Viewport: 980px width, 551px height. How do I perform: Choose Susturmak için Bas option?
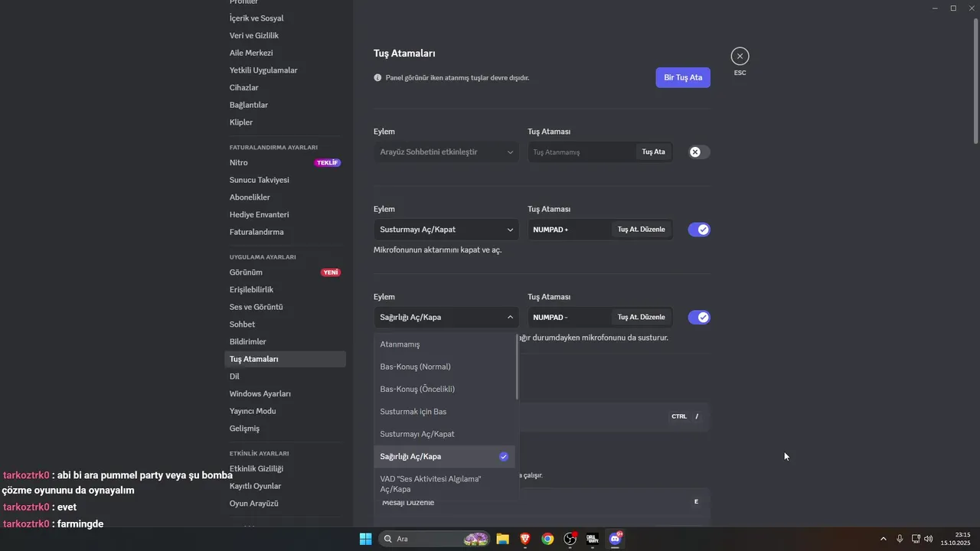[x=445, y=412]
